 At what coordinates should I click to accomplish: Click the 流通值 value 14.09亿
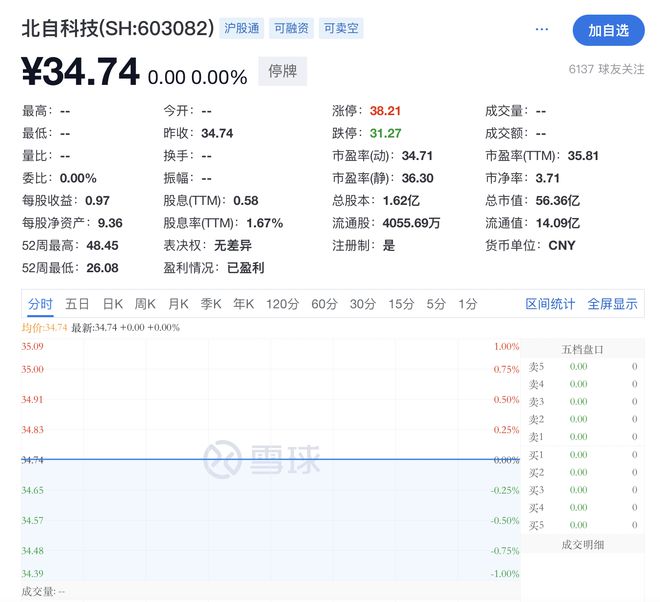pyautogui.click(x=557, y=223)
